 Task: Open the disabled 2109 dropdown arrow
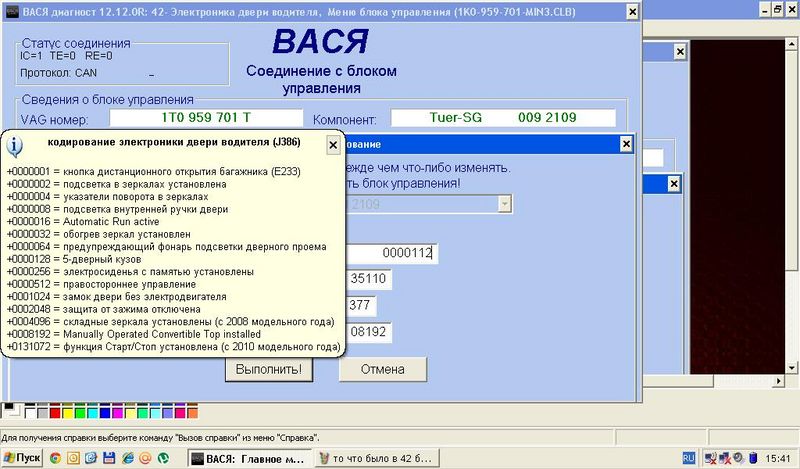pyautogui.click(x=504, y=204)
